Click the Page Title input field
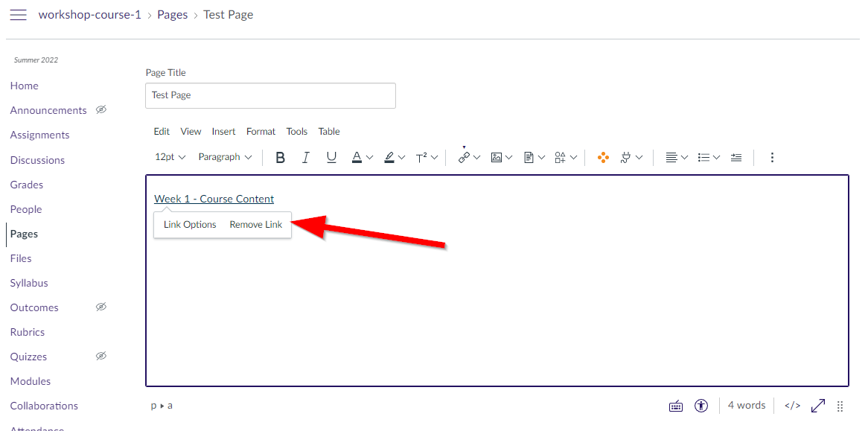868x431 pixels. tap(271, 95)
